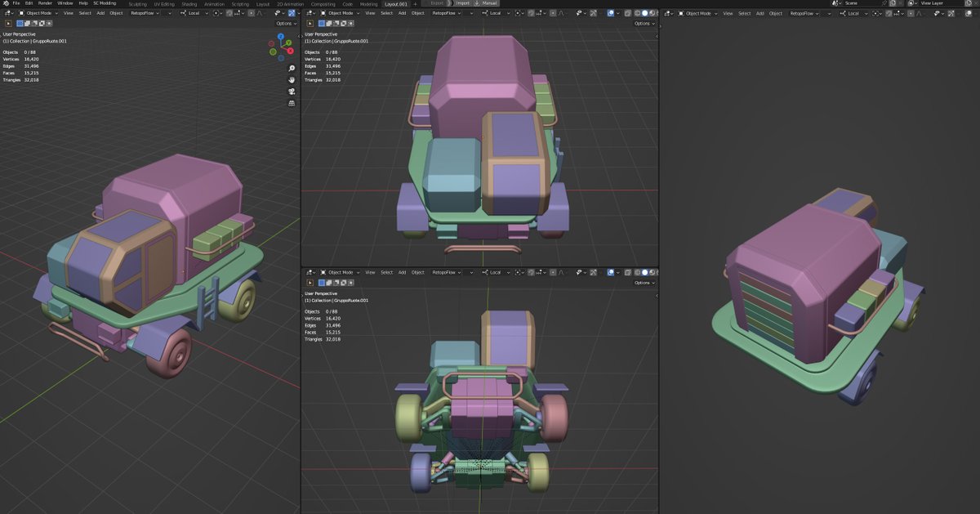Click the camera view icon in the sidebar
This screenshot has width=980, height=514.
[x=292, y=92]
